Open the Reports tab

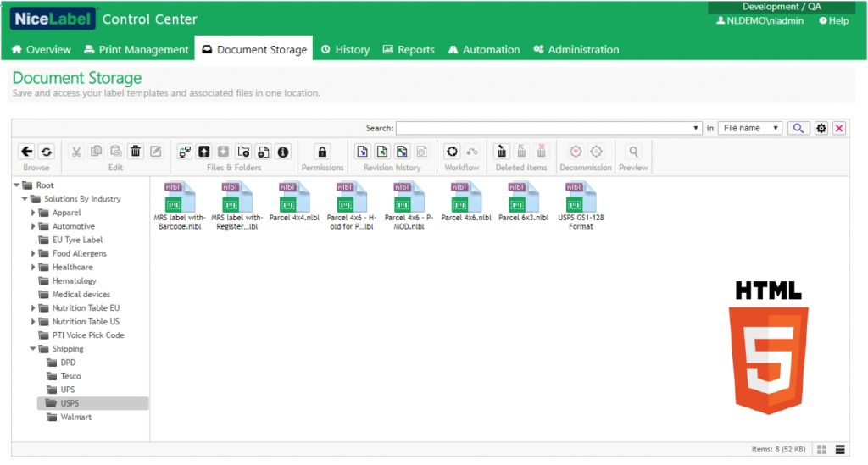(x=409, y=50)
